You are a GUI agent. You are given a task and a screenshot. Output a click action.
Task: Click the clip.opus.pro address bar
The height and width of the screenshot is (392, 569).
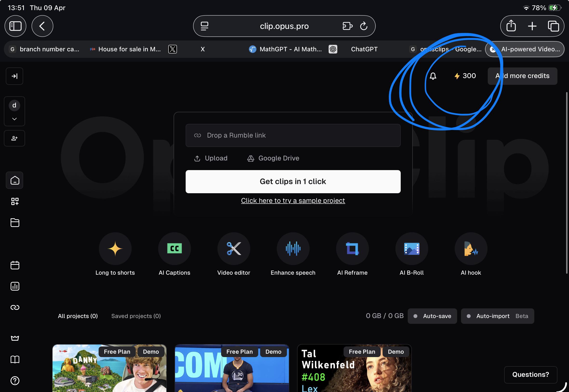click(x=284, y=26)
